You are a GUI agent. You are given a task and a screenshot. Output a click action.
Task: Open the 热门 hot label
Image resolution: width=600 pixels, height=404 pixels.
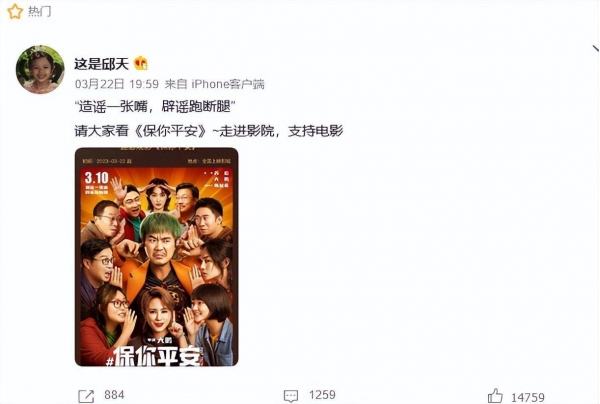(x=39, y=11)
